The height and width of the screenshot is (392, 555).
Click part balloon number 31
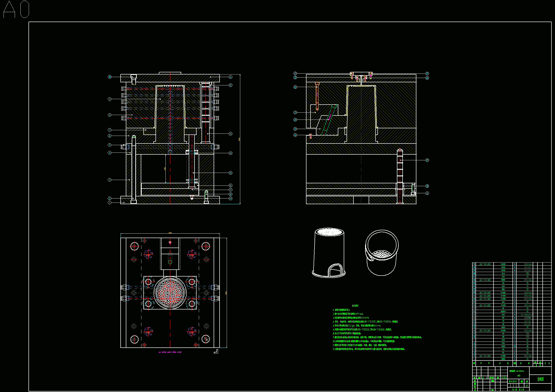pyautogui.click(x=427, y=193)
